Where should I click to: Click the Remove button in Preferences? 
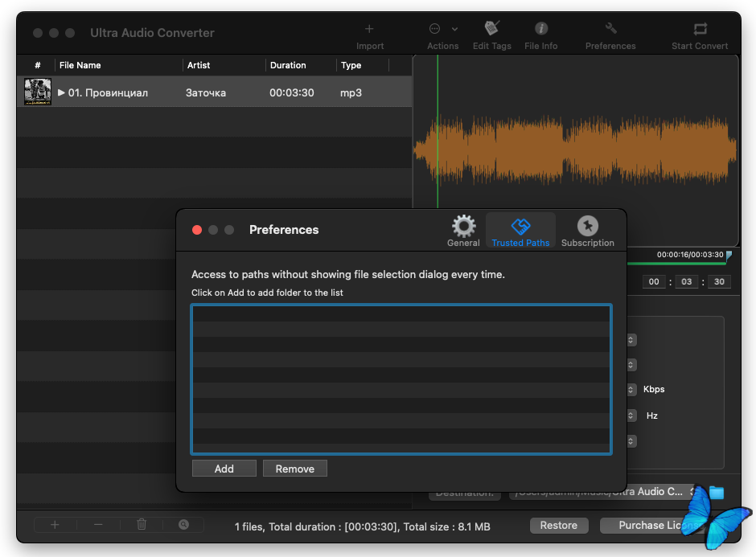294,469
